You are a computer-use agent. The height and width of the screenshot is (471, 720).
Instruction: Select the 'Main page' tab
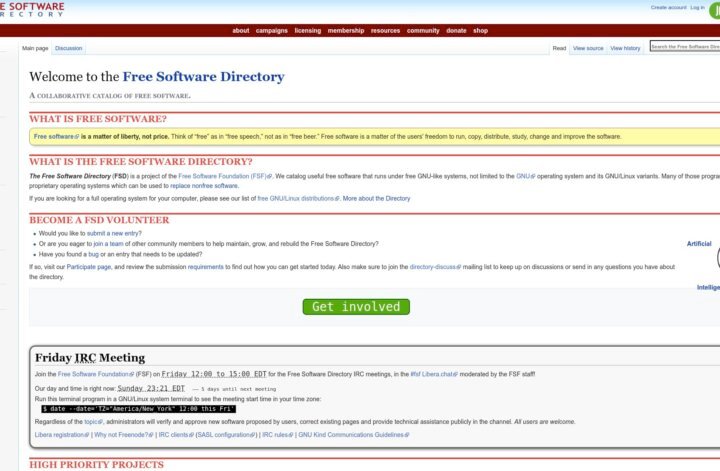[35, 48]
